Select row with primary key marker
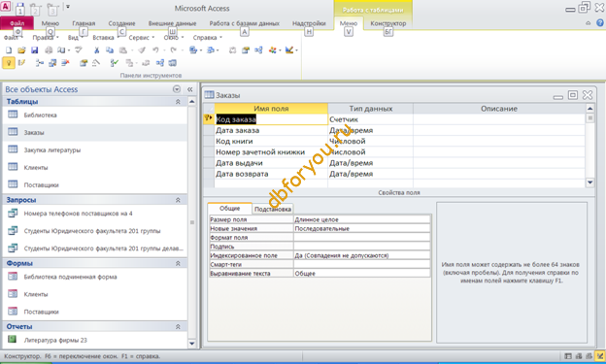Screen dimensions: 606x364 click(209, 119)
